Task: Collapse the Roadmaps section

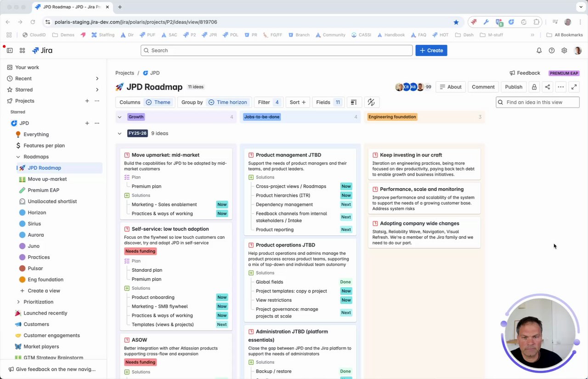Action: 18,157
